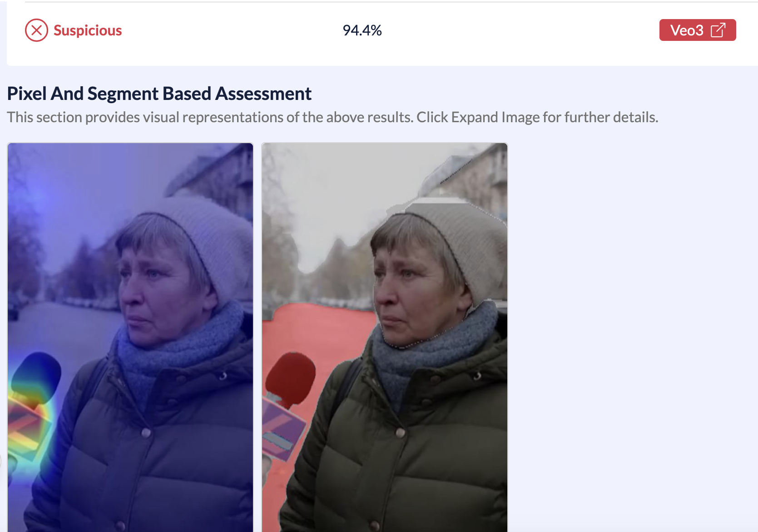This screenshot has height=532, width=758.
Task: Select the 94.4% confidence score
Action: (362, 30)
